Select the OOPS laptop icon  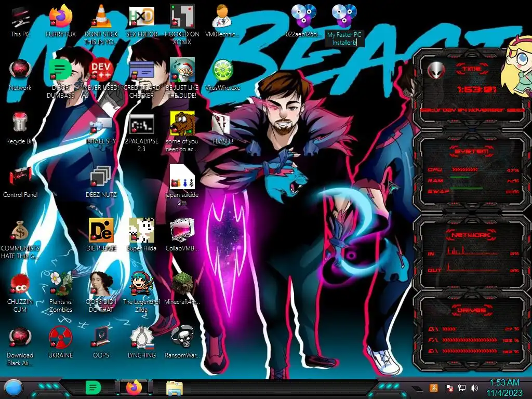101,343
